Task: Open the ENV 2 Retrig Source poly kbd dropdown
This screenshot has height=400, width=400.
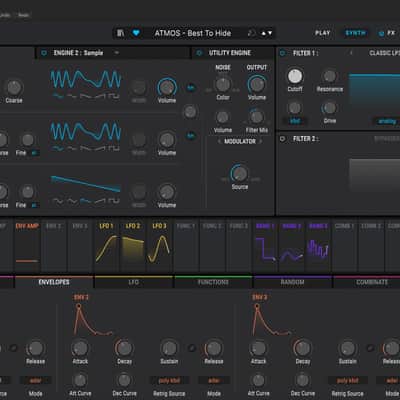Action: click(x=169, y=380)
